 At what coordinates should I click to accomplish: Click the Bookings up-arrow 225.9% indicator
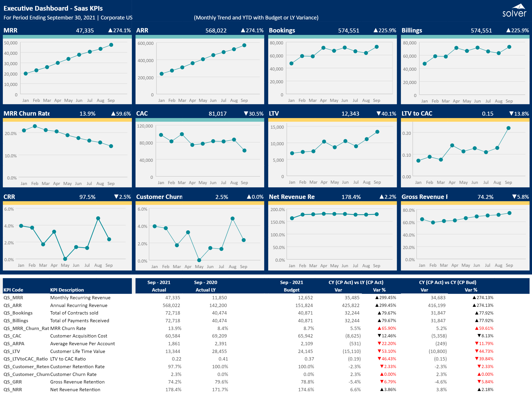[x=385, y=31]
